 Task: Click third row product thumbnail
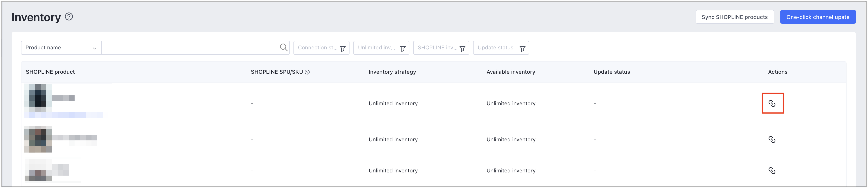coord(38,170)
